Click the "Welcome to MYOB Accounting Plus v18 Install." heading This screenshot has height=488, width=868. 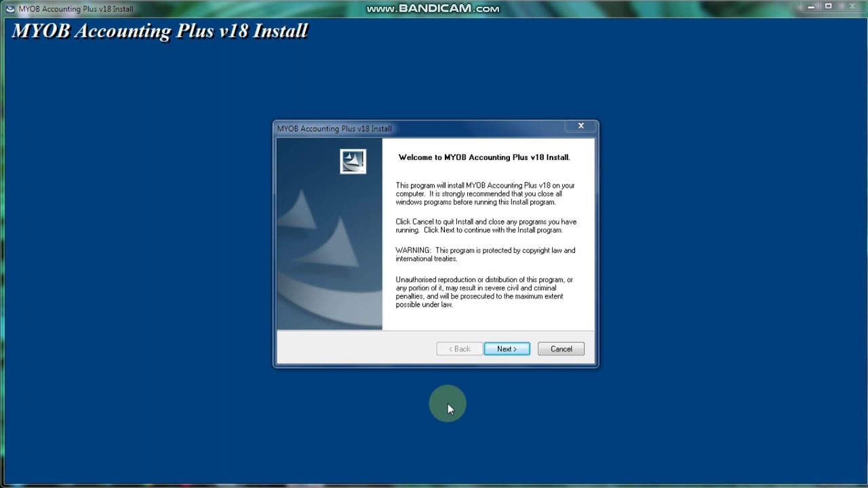click(484, 157)
